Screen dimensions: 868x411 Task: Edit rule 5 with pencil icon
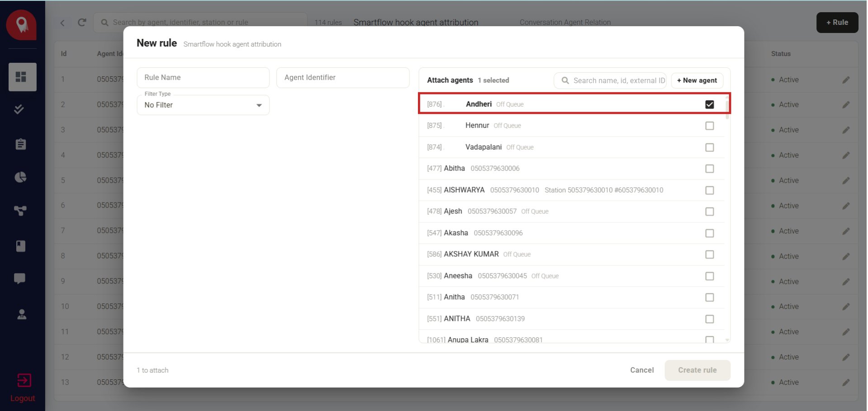pos(846,181)
